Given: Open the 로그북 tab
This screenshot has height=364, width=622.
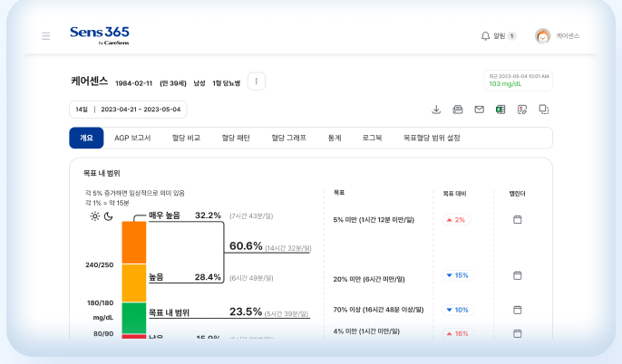Looking at the screenshot, I should pyautogui.click(x=372, y=138).
